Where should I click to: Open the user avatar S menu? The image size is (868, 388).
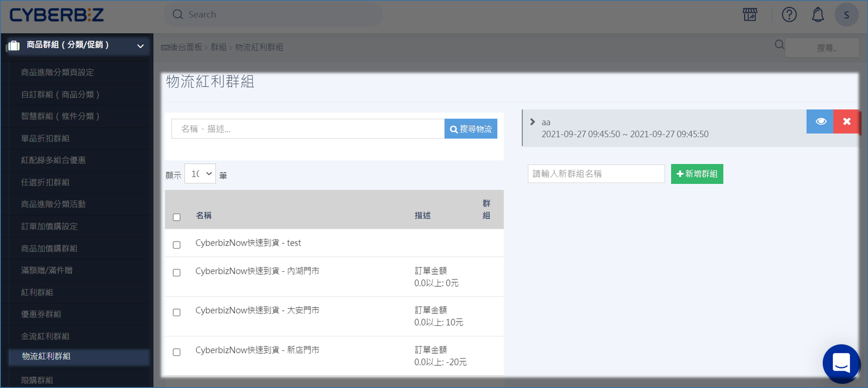click(846, 15)
